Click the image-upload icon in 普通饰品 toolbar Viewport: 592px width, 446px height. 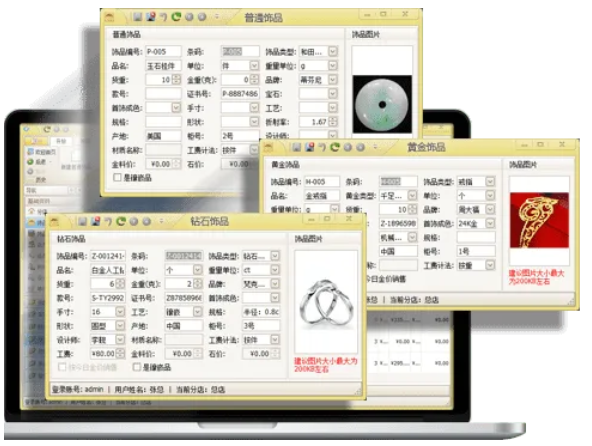click(x=151, y=17)
